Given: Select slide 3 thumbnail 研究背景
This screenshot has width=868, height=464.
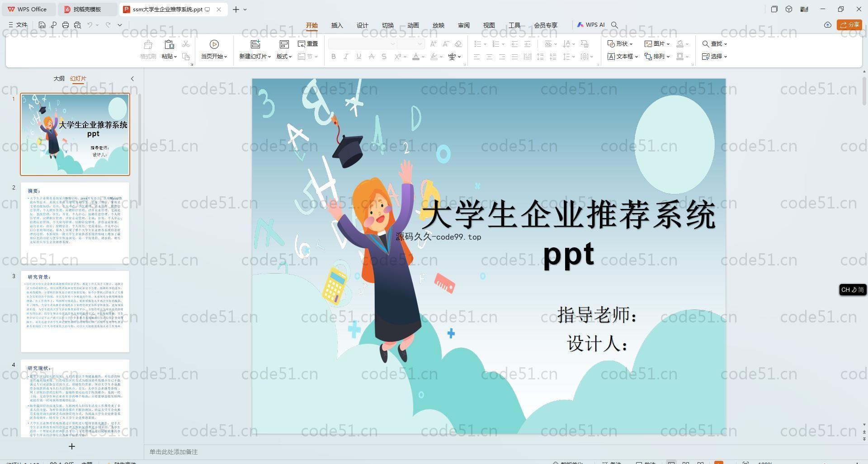Looking at the screenshot, I should point(75,312).
